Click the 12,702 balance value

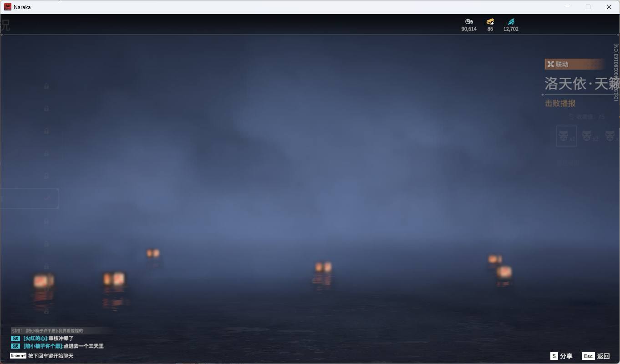tap(511, 29)
